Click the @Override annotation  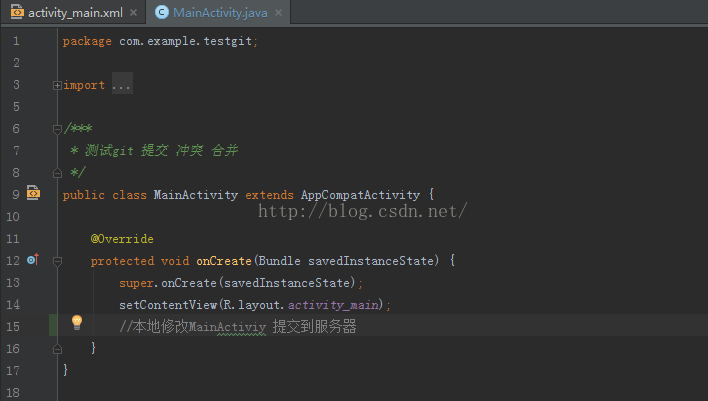122,238
